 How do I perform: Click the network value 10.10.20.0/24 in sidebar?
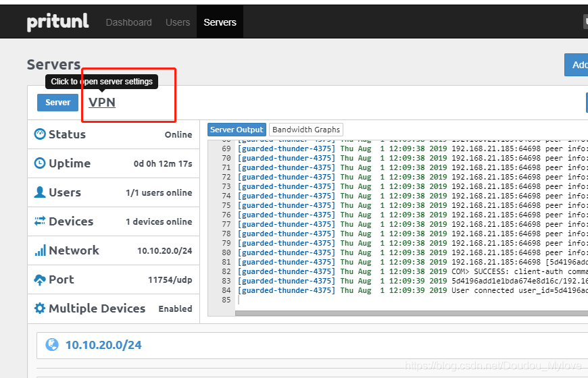click(165, 250)
